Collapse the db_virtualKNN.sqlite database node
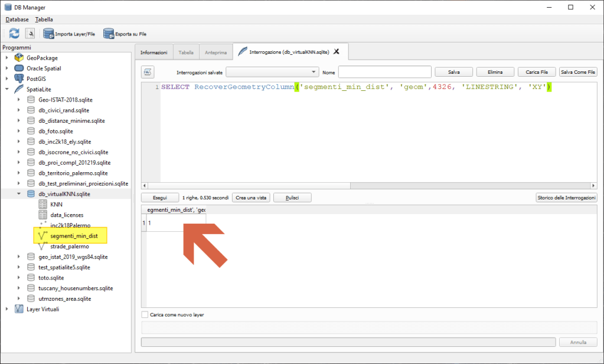 click(x=19, y=194)
